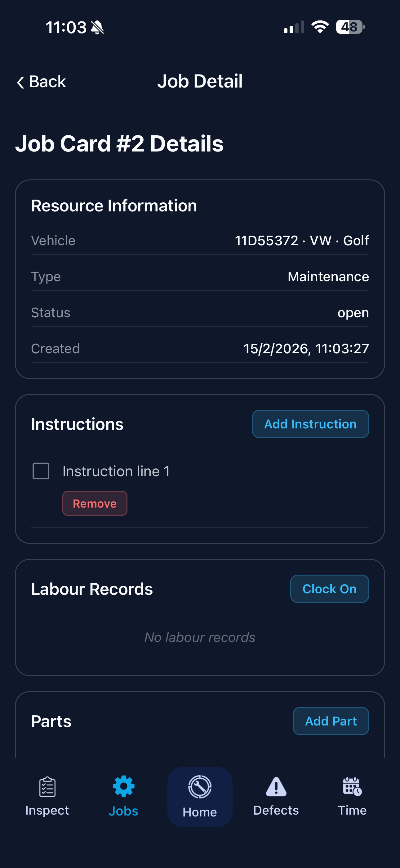Tap the back chevron arrow
Viewport: 400px width, 868px height.
click(20, 82)
